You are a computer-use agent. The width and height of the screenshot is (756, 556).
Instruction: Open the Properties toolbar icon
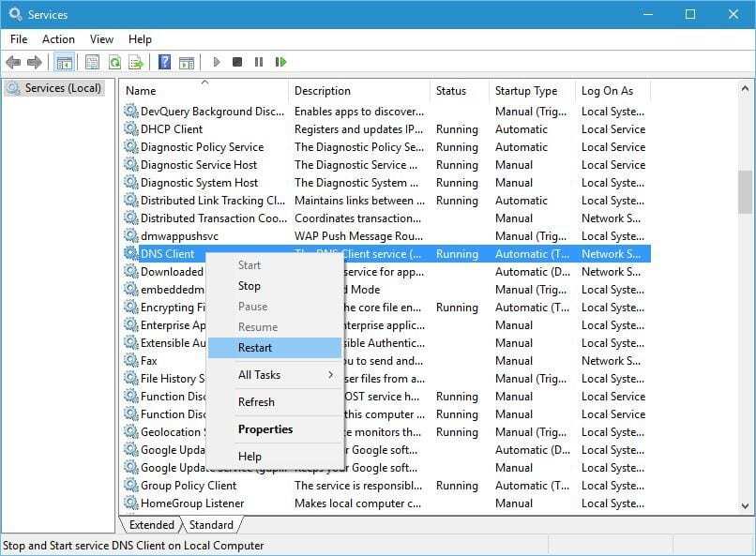tap(92, 62)
